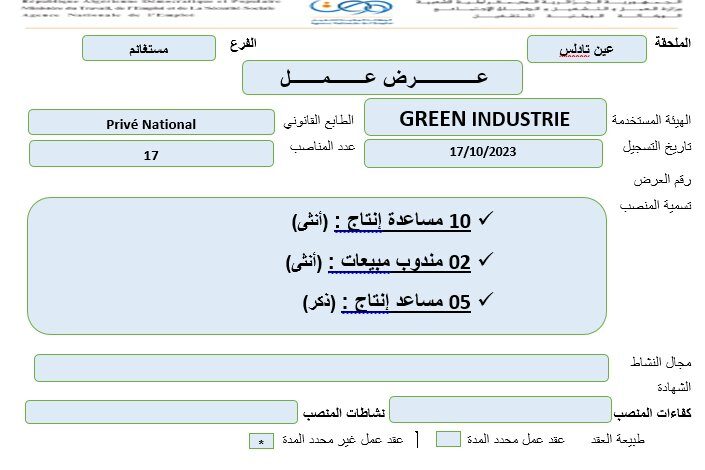Check the 'عقد عمل محدد المدة' box
The image size is (705, 470).
click(x=448, y=439)
